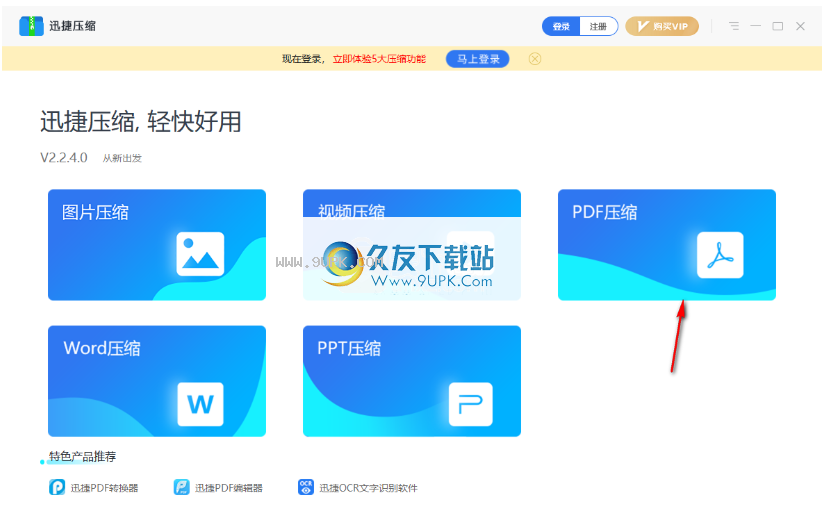Viewport: 823px width, 529px height.
Task: Click the 迅捷PDF转换器 icon
Action: pos(57,488)
